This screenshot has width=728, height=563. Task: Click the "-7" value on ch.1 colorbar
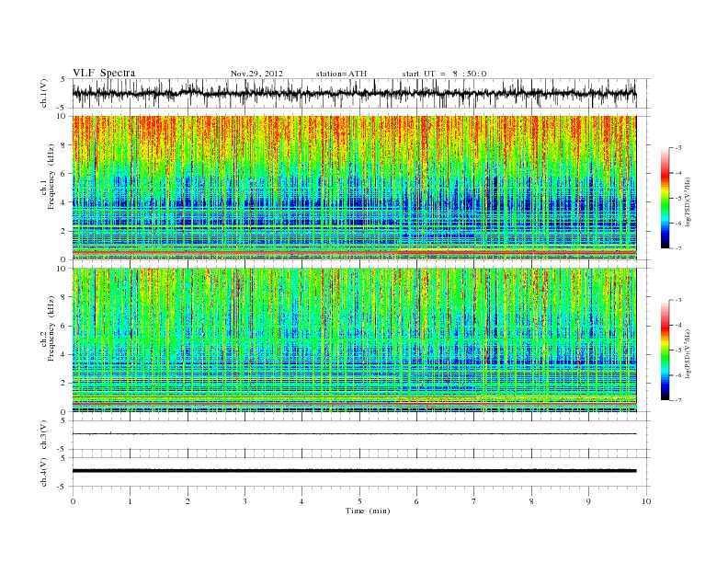click(678, 248)
